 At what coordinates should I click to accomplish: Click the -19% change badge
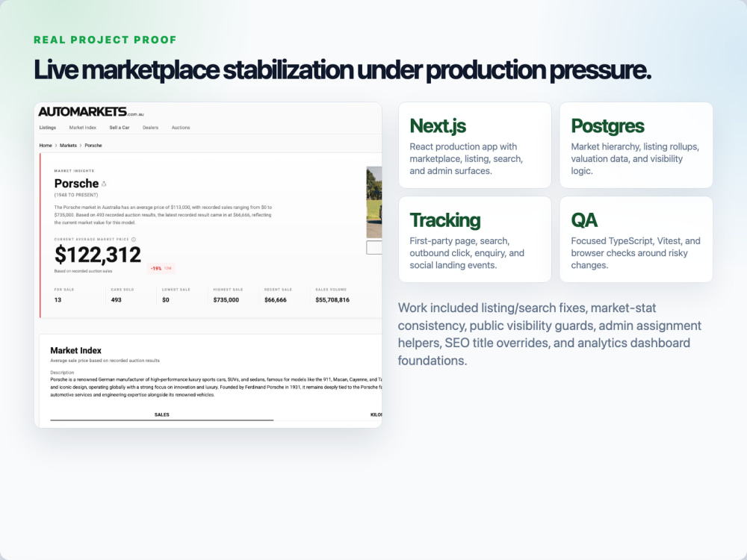(161, 269)
